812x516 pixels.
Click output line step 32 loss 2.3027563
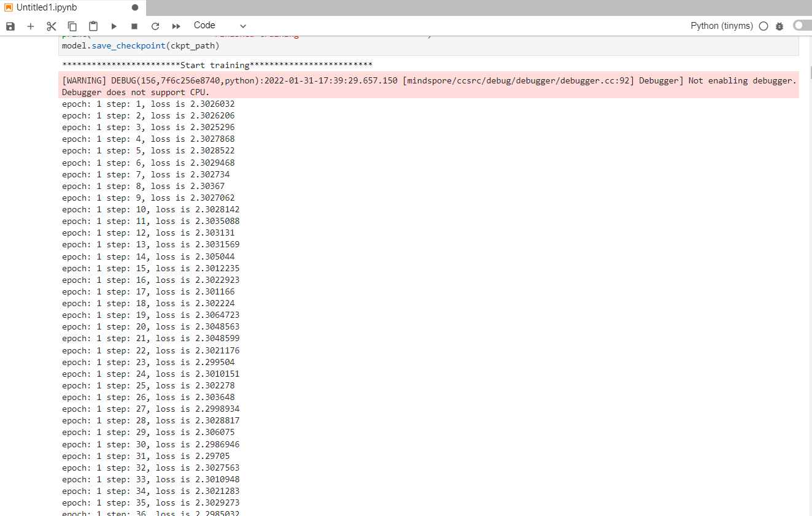point(150,468)
